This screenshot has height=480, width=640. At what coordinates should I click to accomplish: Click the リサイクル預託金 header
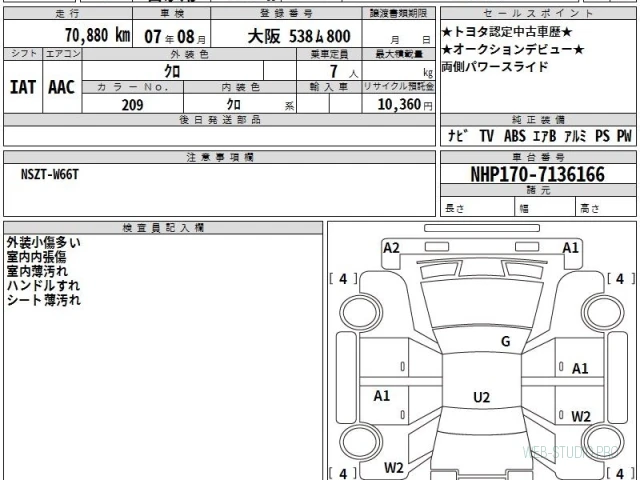tap(398, 87)
